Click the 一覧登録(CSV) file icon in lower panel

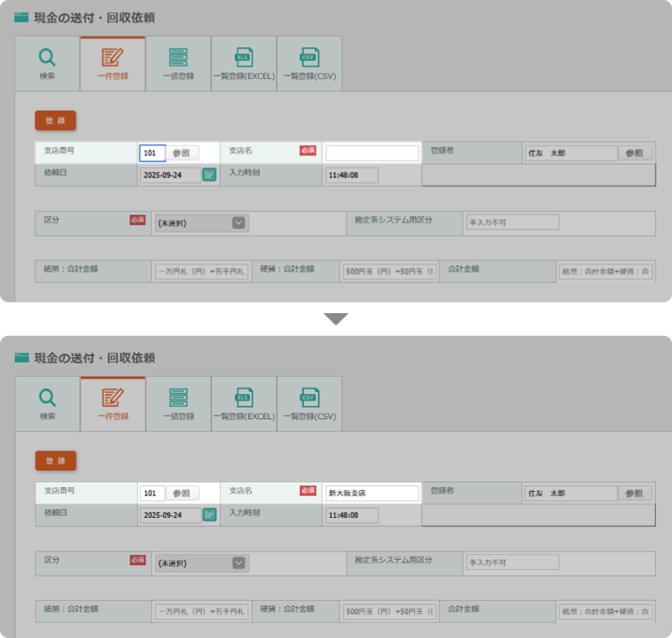pos(309,397)
